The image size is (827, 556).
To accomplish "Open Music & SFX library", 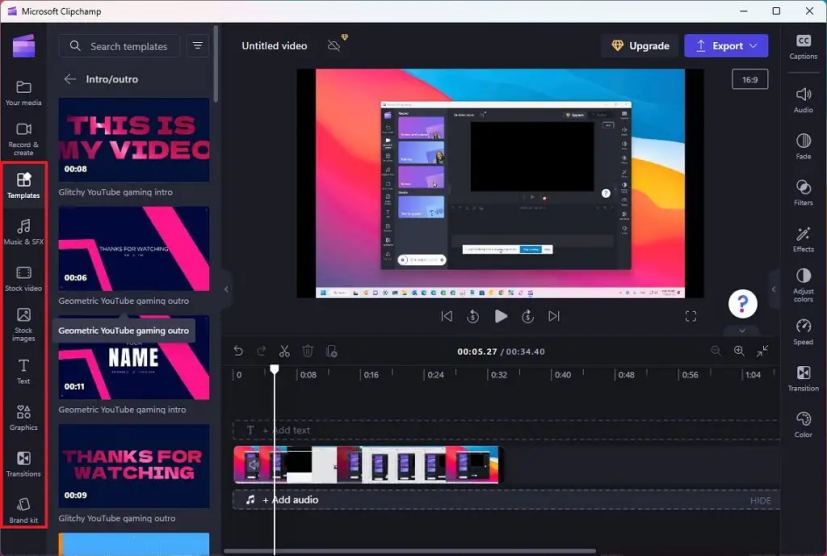I will [23, 232].
